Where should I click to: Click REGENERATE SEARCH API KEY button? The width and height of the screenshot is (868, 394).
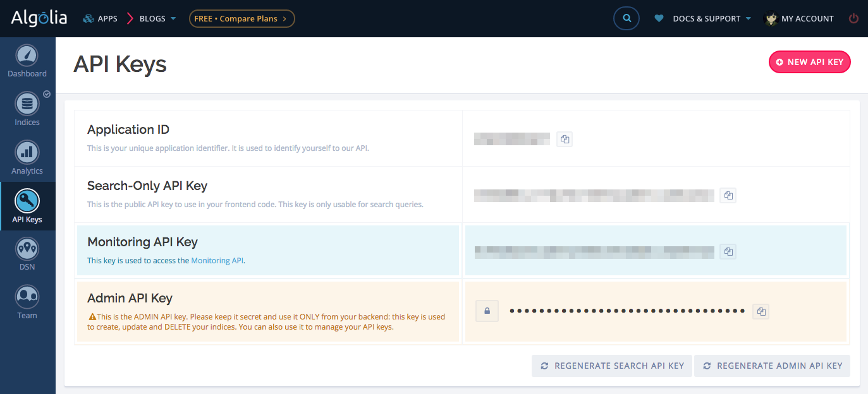[612, 366]
